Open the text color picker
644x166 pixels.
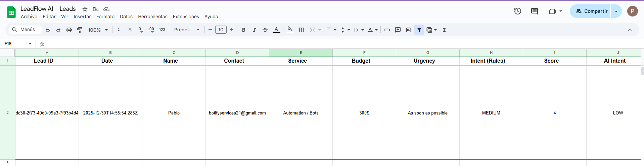click(276, 30)
